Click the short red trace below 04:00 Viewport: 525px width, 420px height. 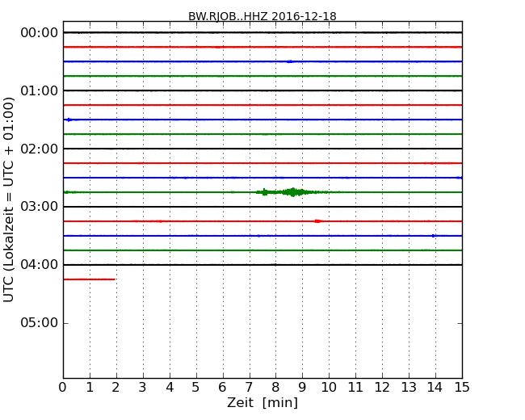point(90,279)
